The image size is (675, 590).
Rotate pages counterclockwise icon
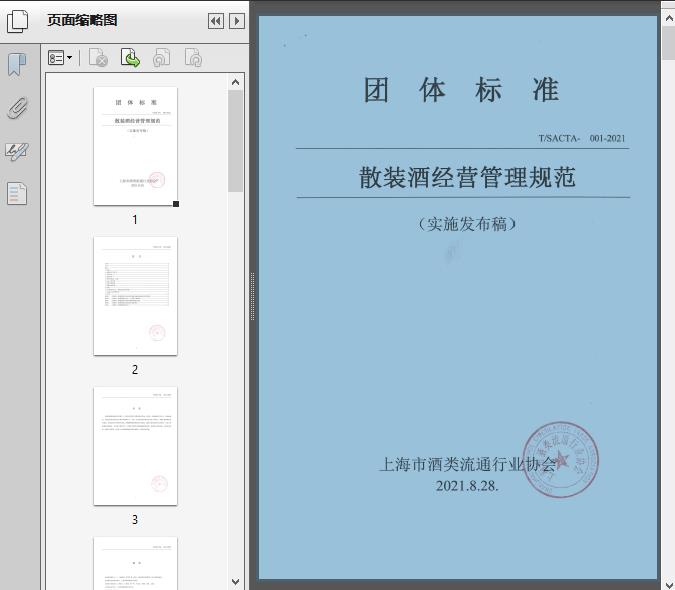coord(162,58)
